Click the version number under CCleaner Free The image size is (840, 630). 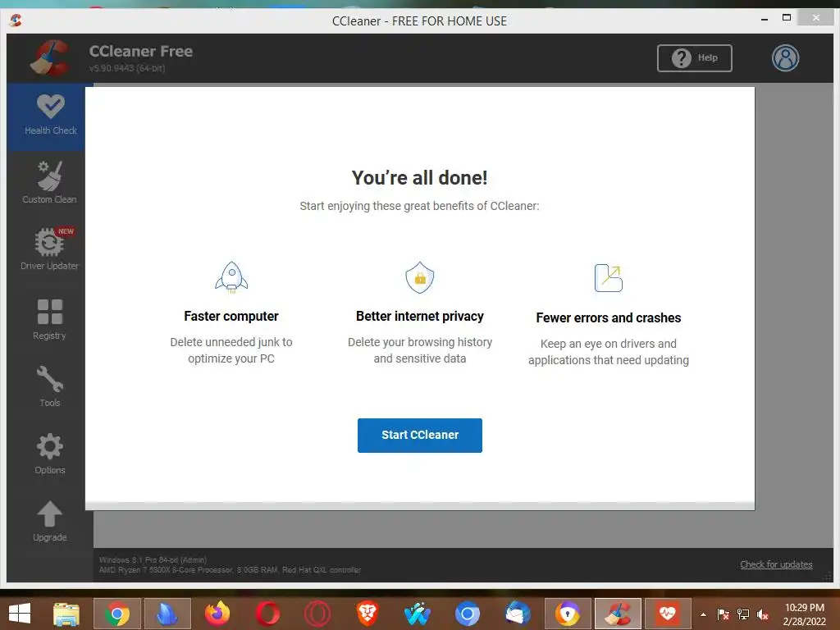coord(127,68)
